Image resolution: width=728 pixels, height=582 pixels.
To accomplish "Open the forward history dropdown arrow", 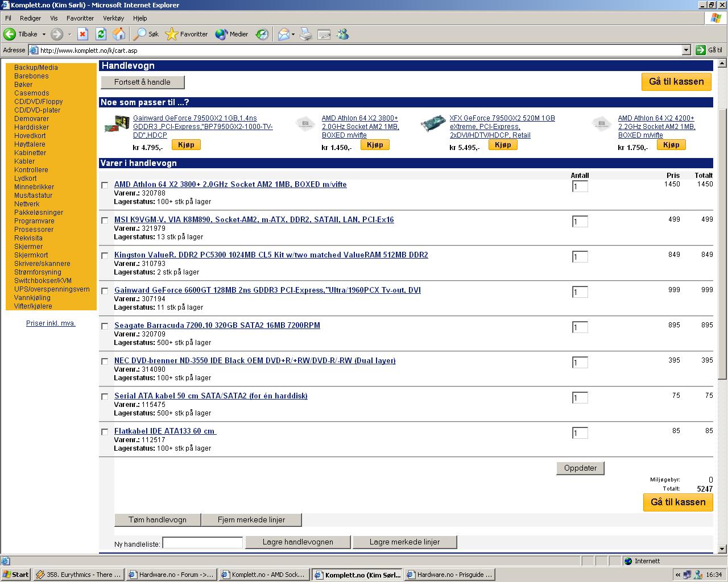I will pos(69,34).
